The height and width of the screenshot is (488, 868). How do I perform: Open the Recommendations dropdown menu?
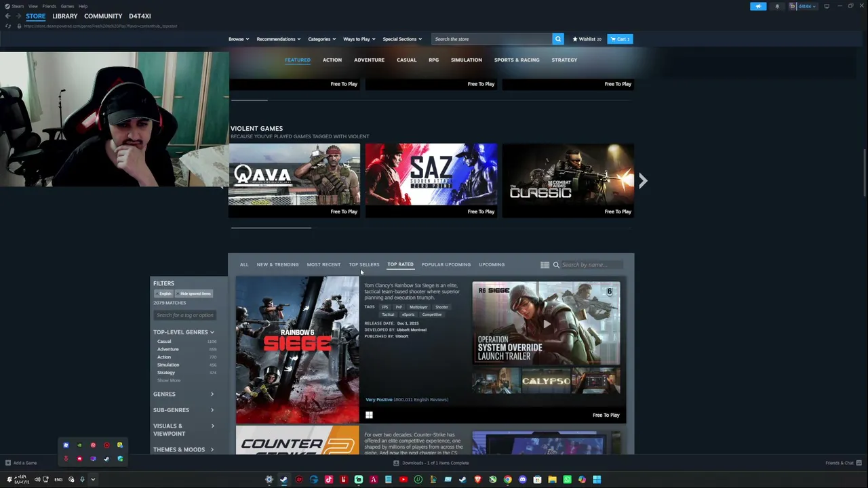click(279, 39)
